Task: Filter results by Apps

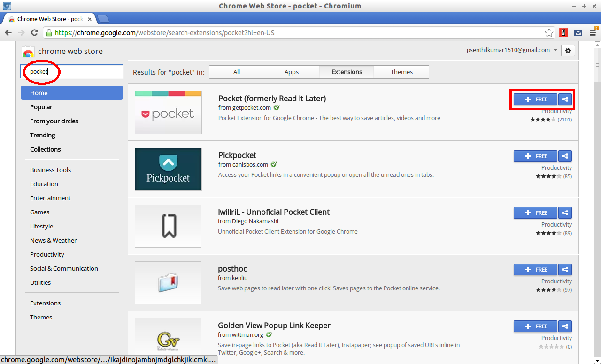Action: pyautogui.click(x=292, y=72)
